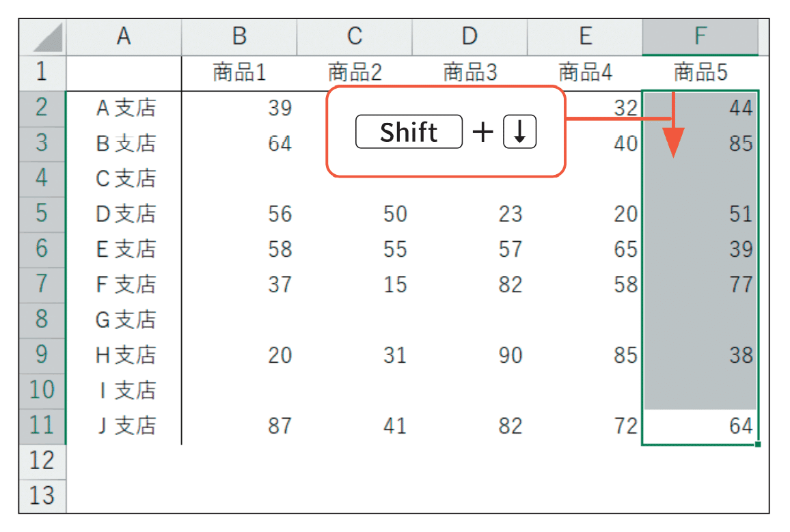This screenshot has width=790, height=532.
Task: Click the G支店 cell
Action: 124,320
